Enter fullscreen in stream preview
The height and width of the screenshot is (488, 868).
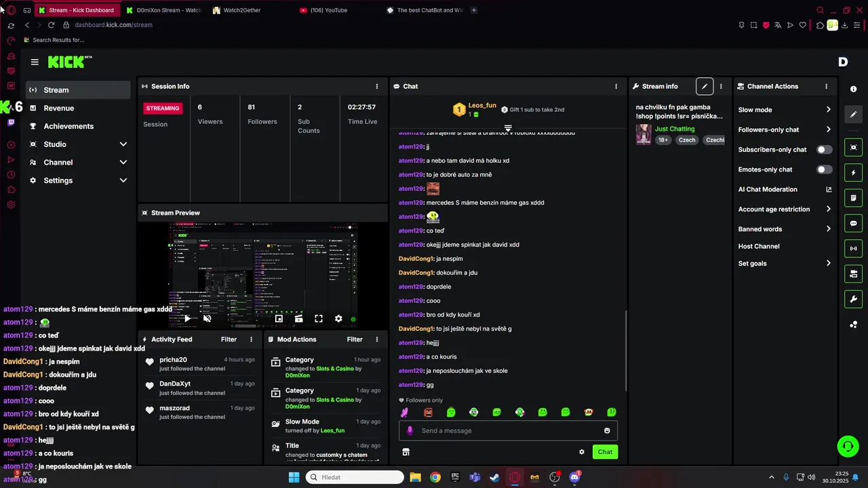[x=319, y=319]
